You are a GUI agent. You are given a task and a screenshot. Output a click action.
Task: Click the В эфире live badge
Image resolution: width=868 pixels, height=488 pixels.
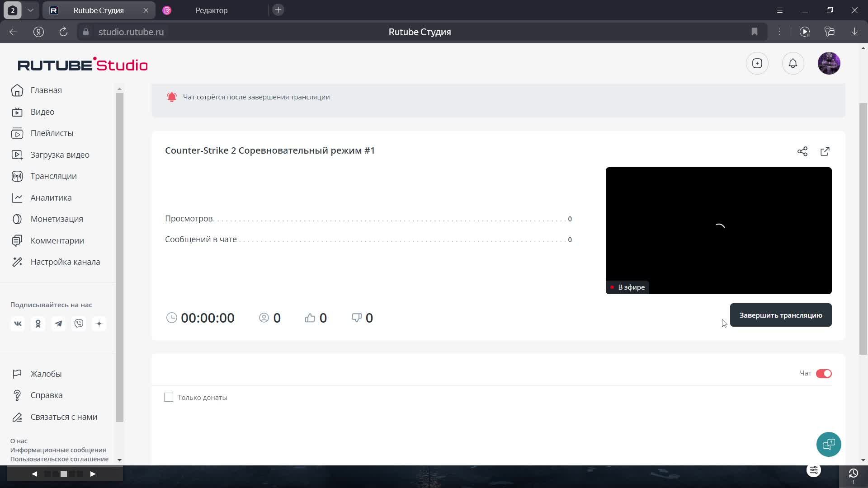click(627, 287)
